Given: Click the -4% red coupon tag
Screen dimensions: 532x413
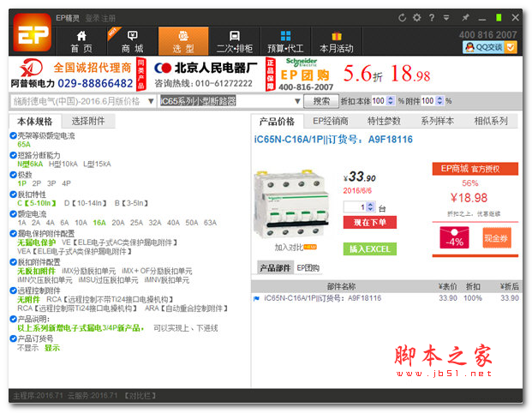Looking at the screenshot, I should [x=454, y=238].
